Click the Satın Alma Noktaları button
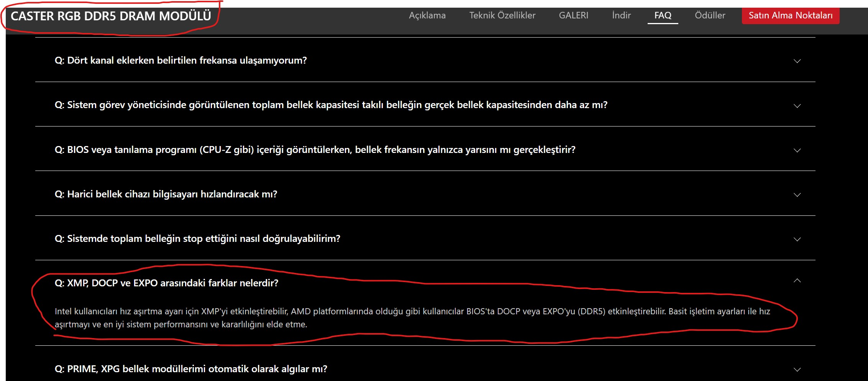The width and height of the screenshot is (868, 381). tap(791, 15)
